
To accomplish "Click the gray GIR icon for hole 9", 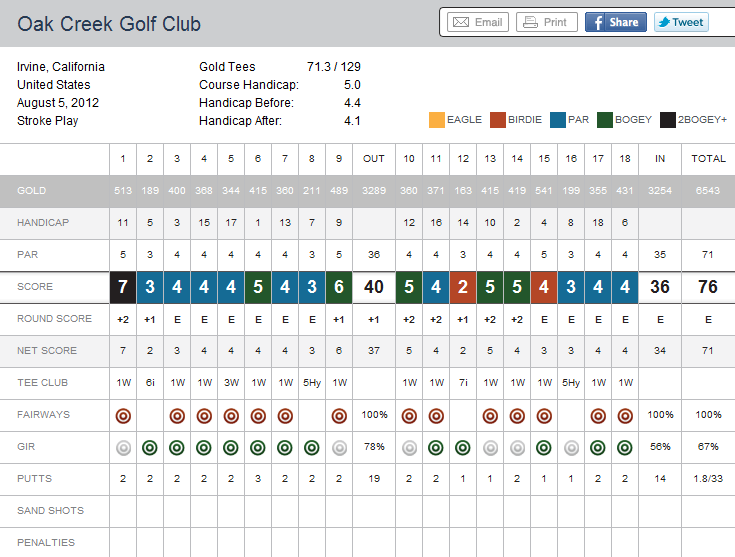I will [x=339, y=447].
